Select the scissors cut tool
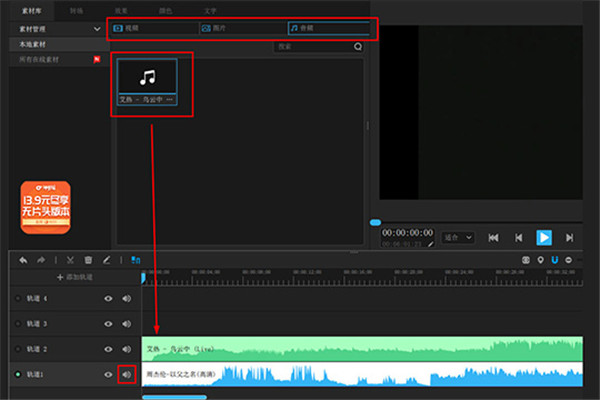The image size is (600, 400). click(x=70, y=259)
